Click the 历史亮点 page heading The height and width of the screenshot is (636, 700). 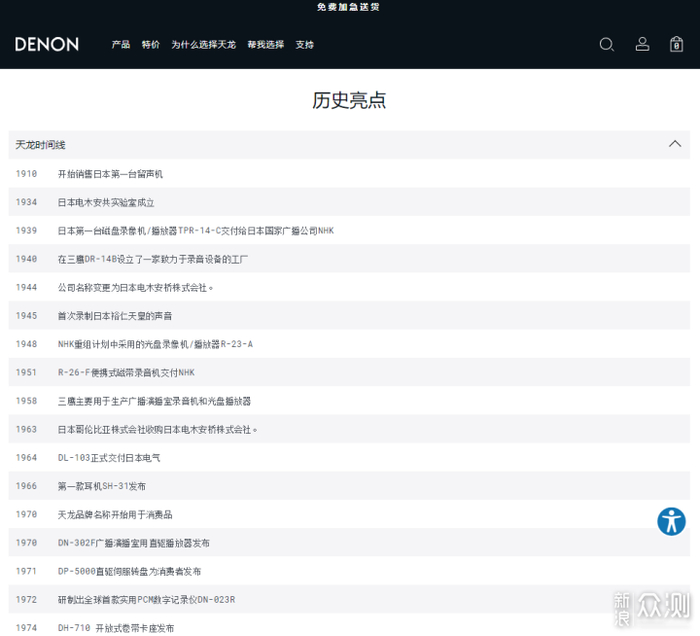349,100
